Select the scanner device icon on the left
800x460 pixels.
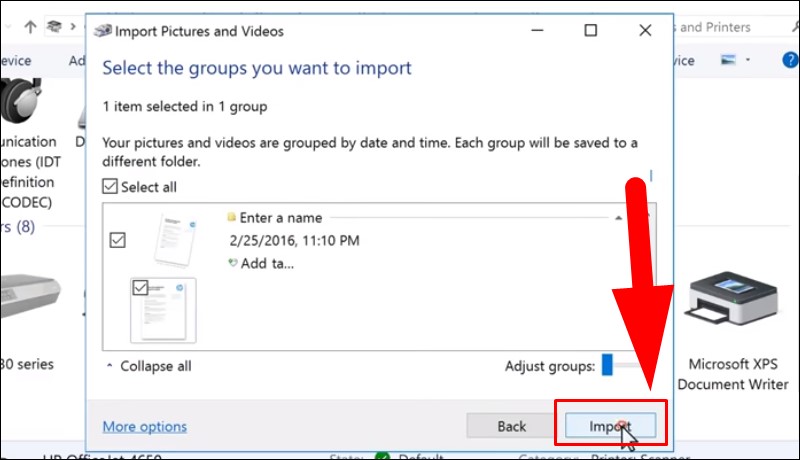coord(30,296)
